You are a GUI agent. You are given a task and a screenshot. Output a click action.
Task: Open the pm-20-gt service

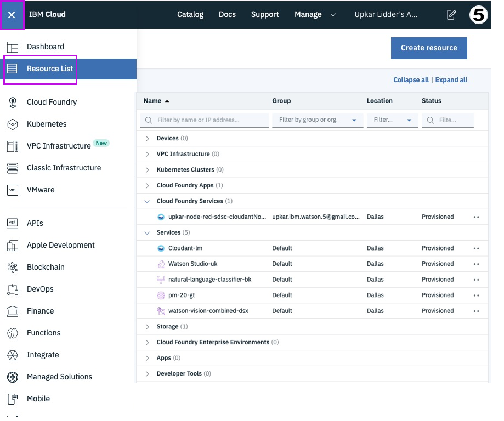tap(182, 295)
